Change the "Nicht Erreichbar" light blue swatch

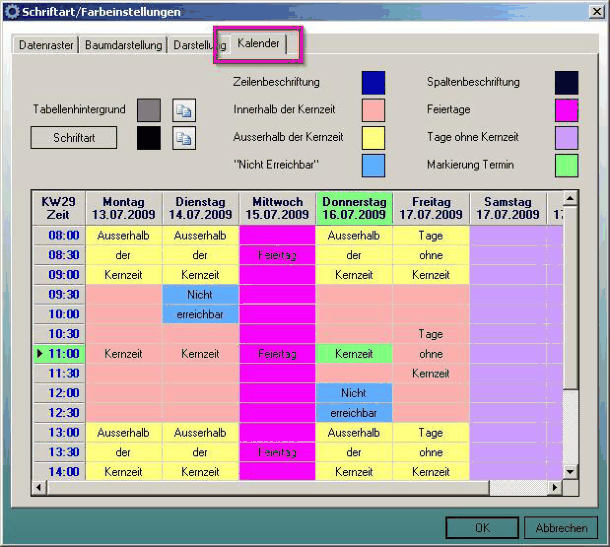373,166
